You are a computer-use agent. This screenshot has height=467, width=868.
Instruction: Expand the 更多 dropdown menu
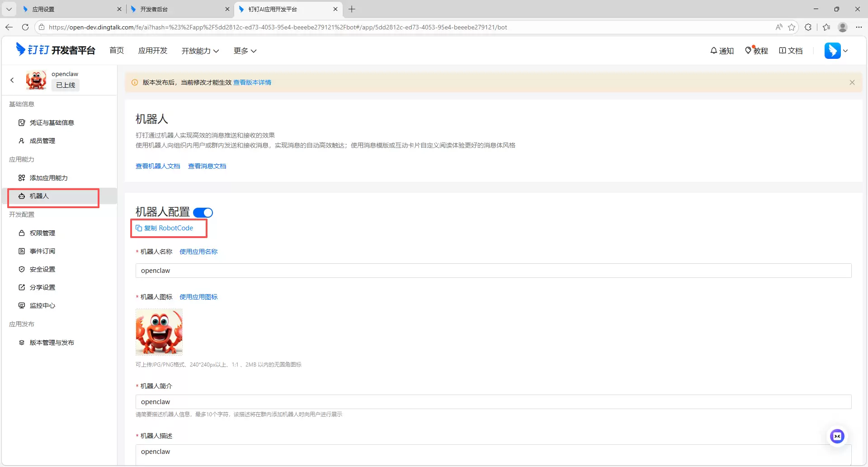coord(245,51)
